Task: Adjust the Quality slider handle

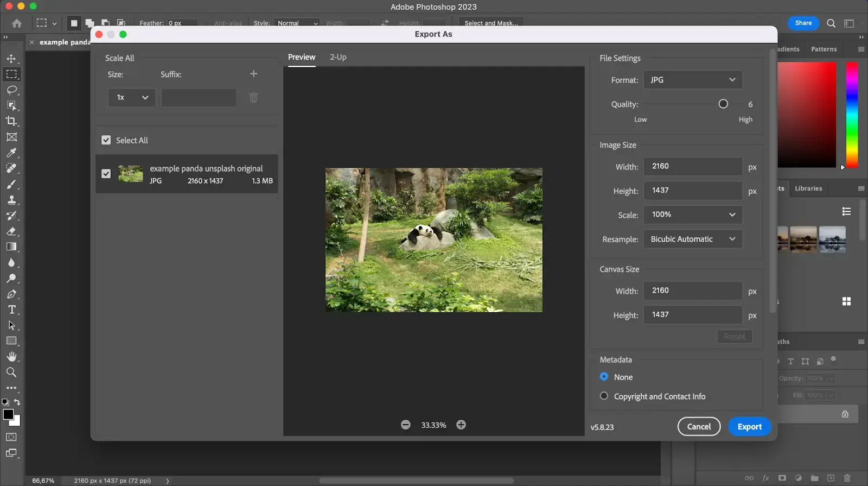Action: [x=723, y=104]
